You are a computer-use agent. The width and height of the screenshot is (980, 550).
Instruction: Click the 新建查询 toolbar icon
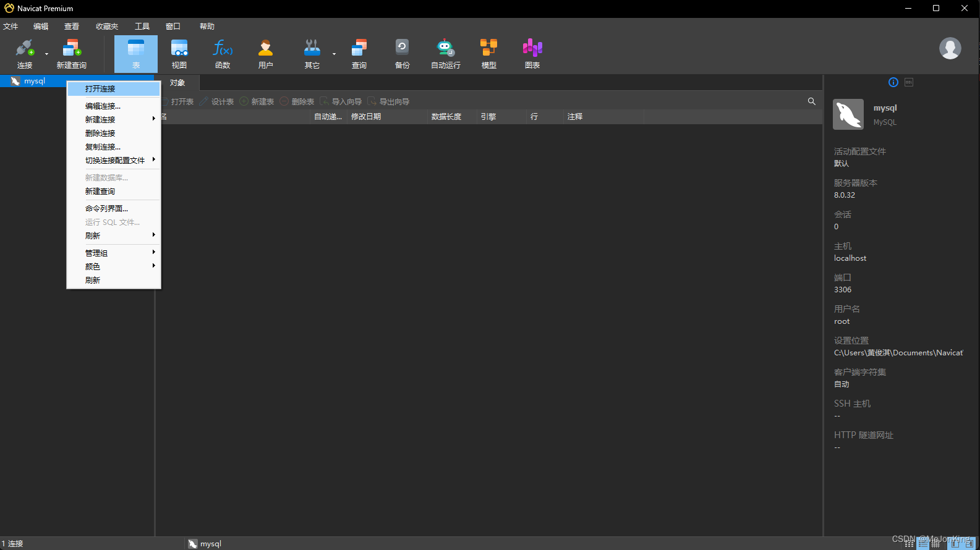click(x=72, y=54)
